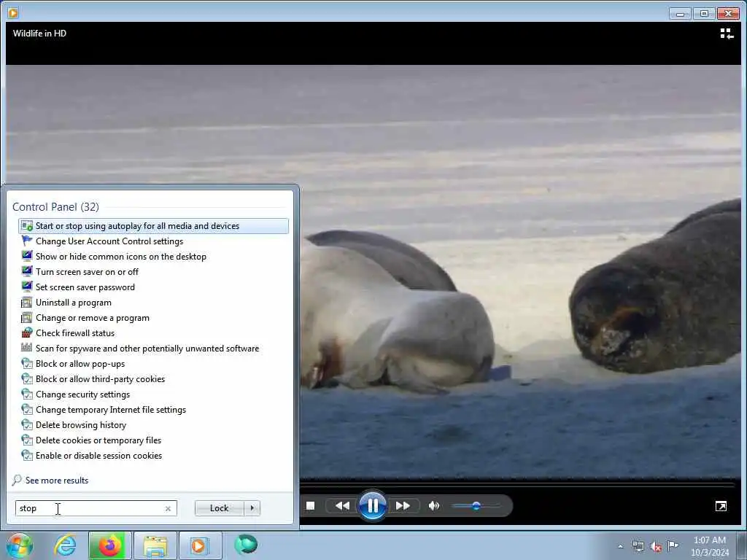Select Scan for spyware and unwanted software
This screenshot has width=747, height=560.
click(x=153, y=348)
